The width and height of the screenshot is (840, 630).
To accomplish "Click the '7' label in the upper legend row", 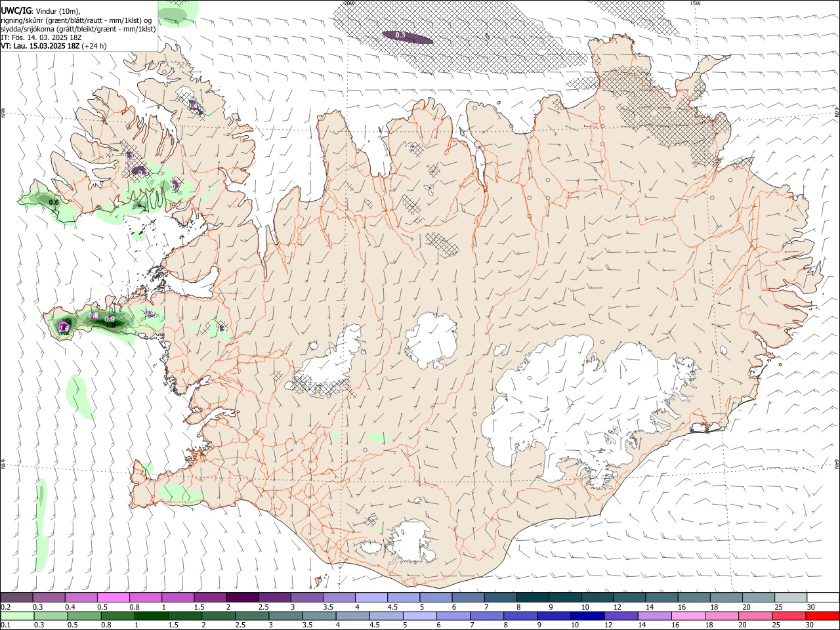I will (x=485, y=607).
